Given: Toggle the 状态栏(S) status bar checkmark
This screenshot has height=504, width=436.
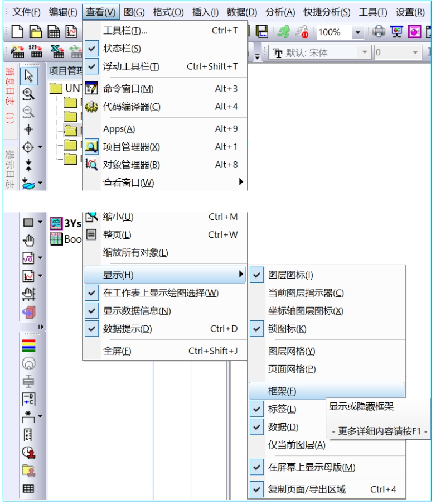Looking at the screenshot, I should 91,49.
